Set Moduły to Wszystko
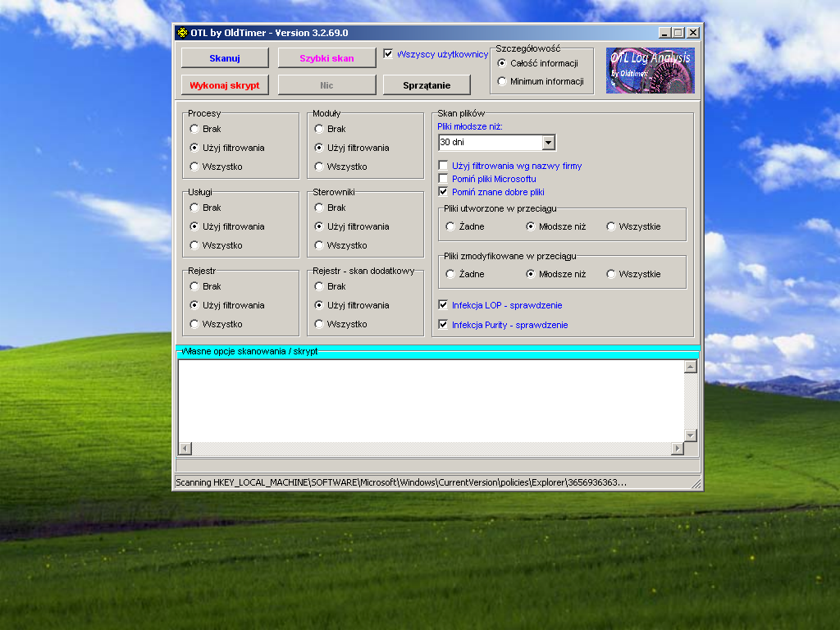This screenshot has width=840, height=630. pyautogui.click(x=319, y=167)
